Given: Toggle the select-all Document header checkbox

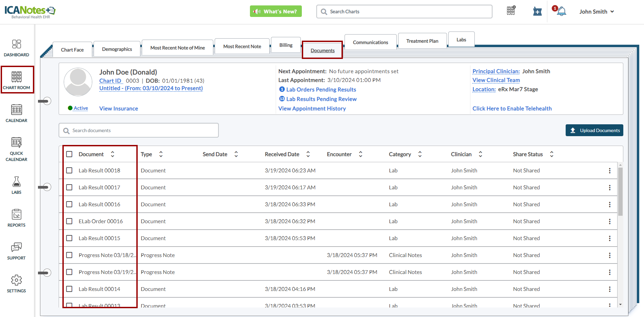Looking at the screenshot, I should [69, 154].
